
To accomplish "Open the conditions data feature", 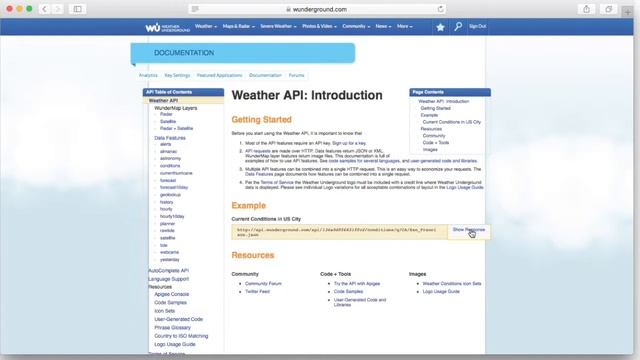I will (170, 166).
